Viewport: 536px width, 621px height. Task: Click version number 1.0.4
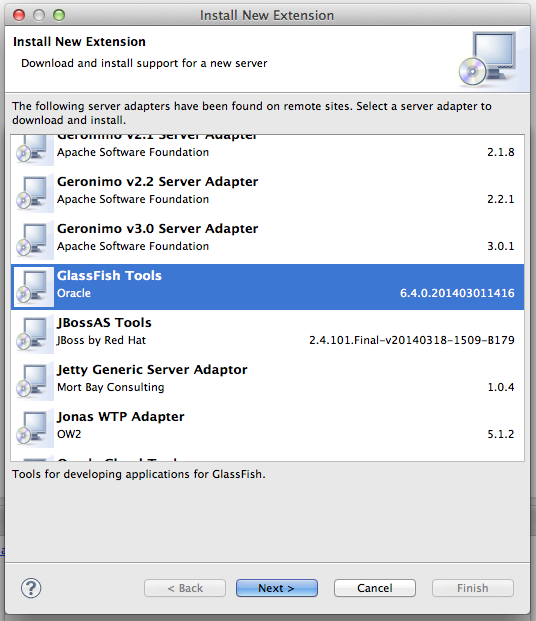click(x=501, y=387)
